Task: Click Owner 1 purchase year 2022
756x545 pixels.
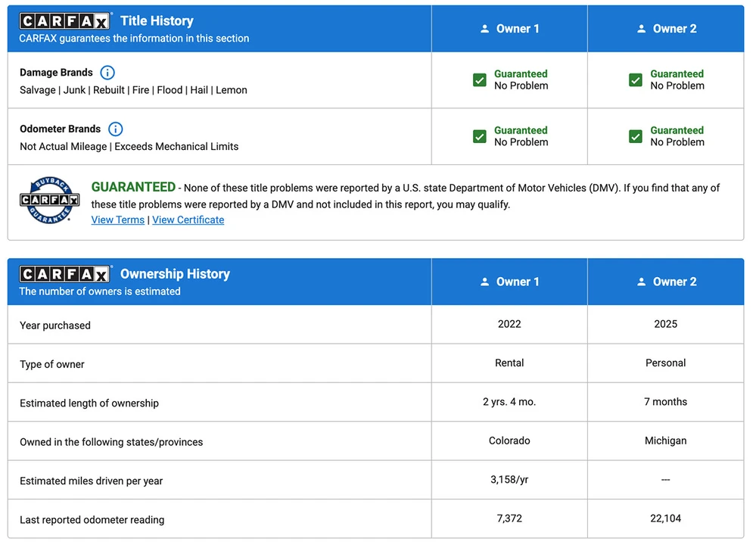Action: pos(509,324)
